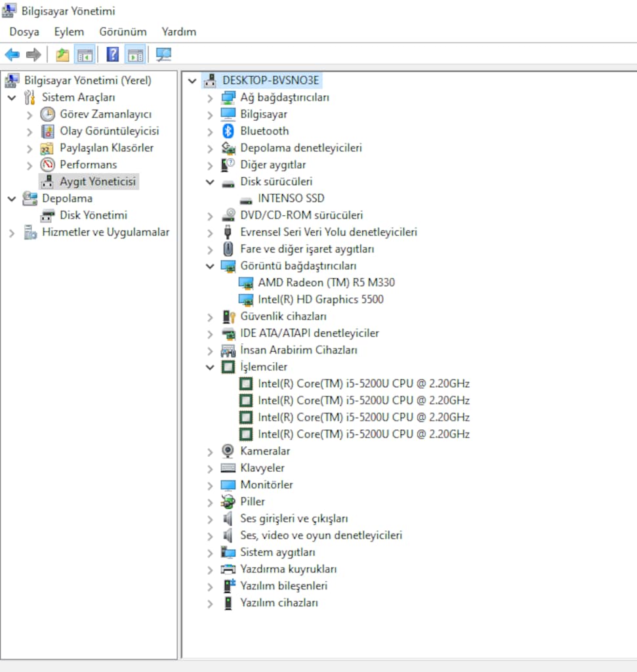This screenshot has width=637, height=672.
Task: Select the INTENSO SSD disk entry
Action: pyautogui.click(x=291, y=198)
